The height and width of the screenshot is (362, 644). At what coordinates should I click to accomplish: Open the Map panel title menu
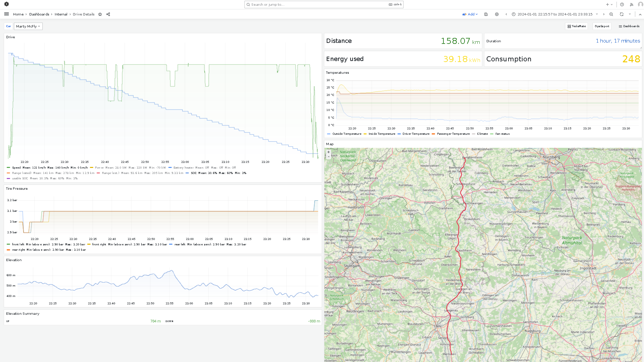(330, 144)
